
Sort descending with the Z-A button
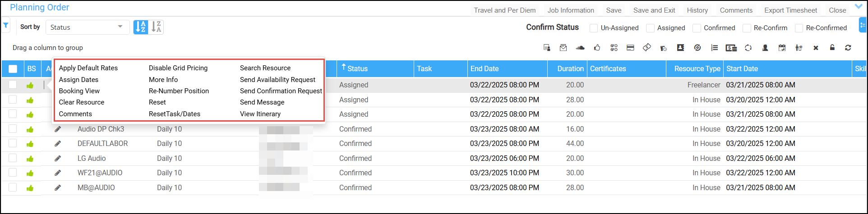tap(156, 27)
